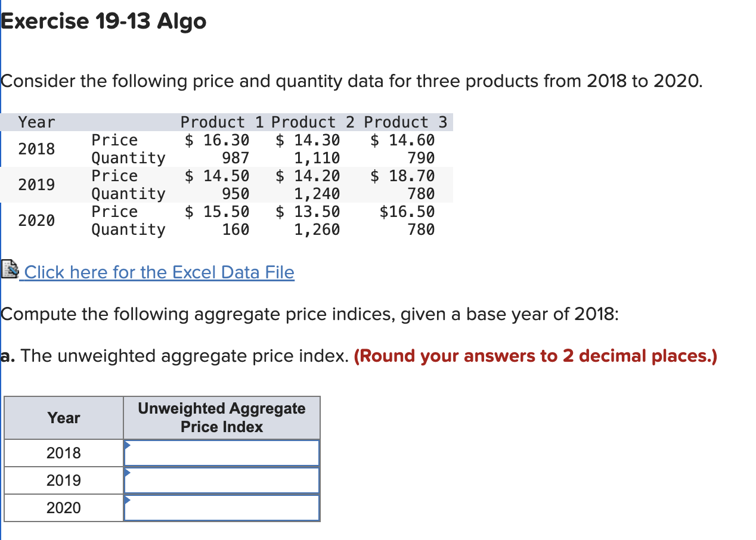Select the 2020 price index input field
This screenshot has width=756, height=540.
221,507
